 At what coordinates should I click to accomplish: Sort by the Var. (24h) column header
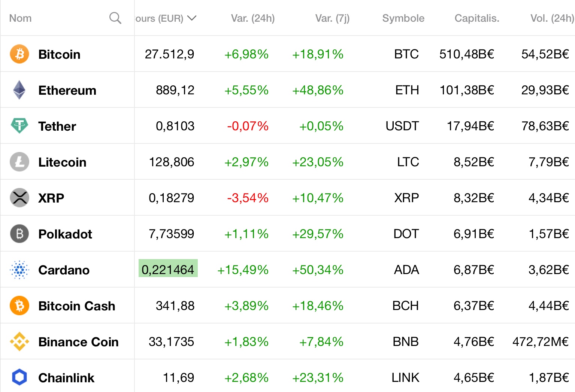(x=252, y=18)
